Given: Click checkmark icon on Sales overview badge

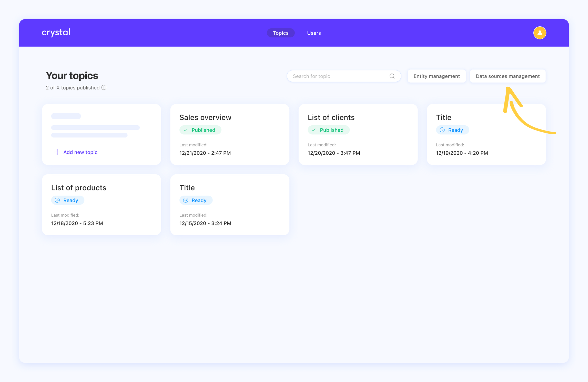Looking at the screenshot, I should point(186,130).
